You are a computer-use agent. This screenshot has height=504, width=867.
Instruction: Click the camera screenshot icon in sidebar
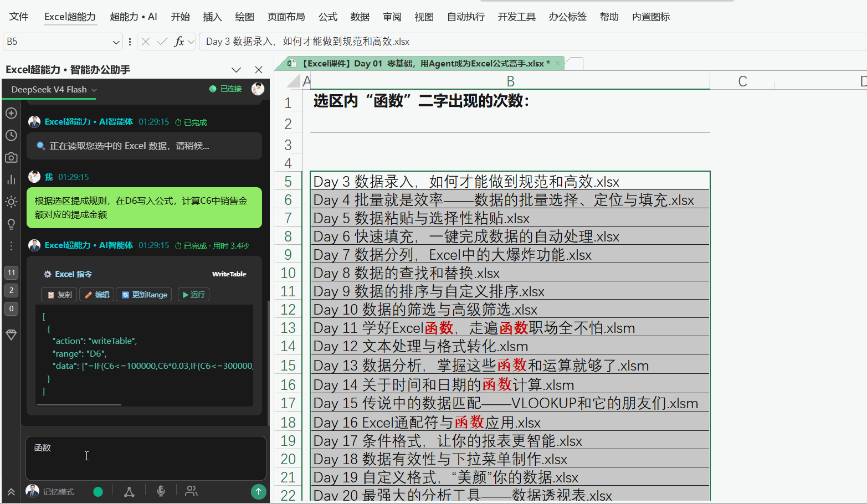[11, 157]
